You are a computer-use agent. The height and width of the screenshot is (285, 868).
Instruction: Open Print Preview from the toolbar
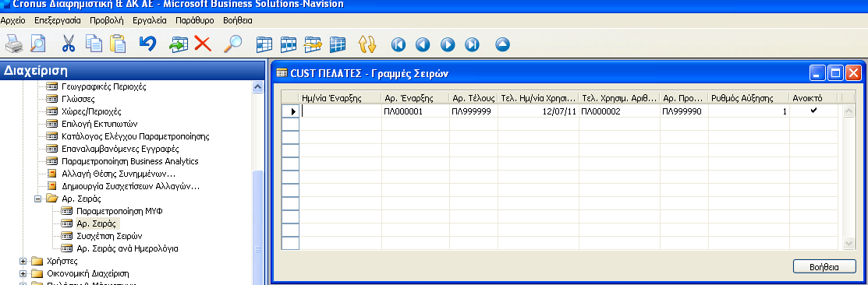(37, 44)
